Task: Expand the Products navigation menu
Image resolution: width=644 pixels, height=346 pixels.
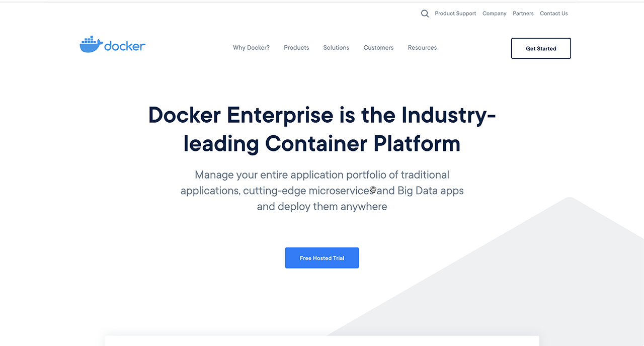Action: coord(296,48)
